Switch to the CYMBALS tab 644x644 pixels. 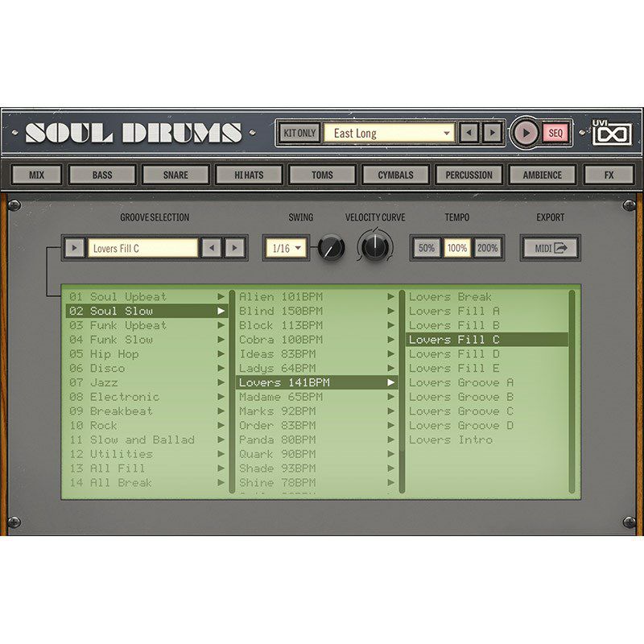pyautogui.click(x=395, y=175)
